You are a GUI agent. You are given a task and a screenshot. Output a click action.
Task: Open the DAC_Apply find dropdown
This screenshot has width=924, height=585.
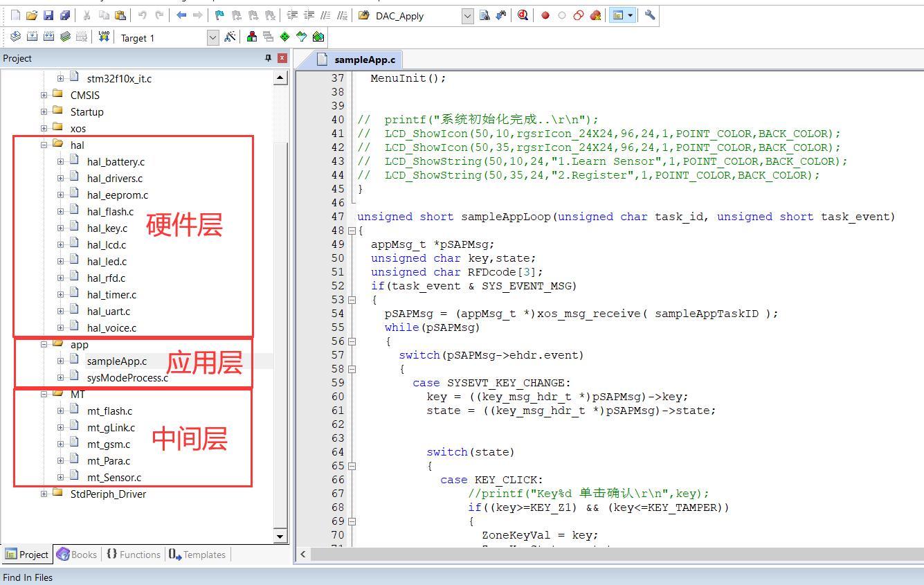(x=467, y=16)
